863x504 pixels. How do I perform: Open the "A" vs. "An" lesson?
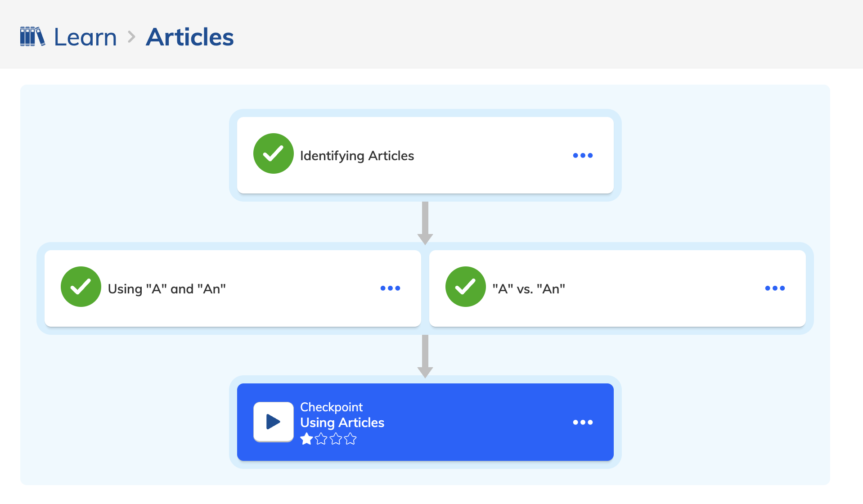click(x=617, y=288)
